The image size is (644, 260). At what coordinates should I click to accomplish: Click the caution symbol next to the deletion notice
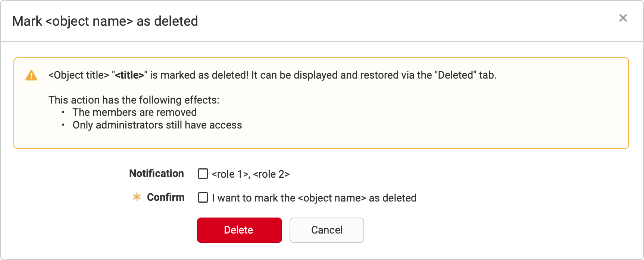point(32,75)
